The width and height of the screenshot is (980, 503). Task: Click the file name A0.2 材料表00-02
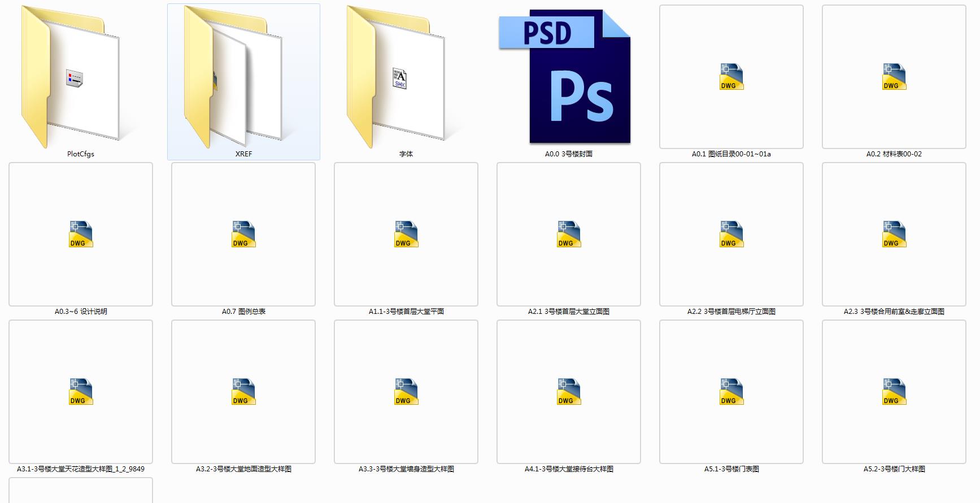pos(894,154)
